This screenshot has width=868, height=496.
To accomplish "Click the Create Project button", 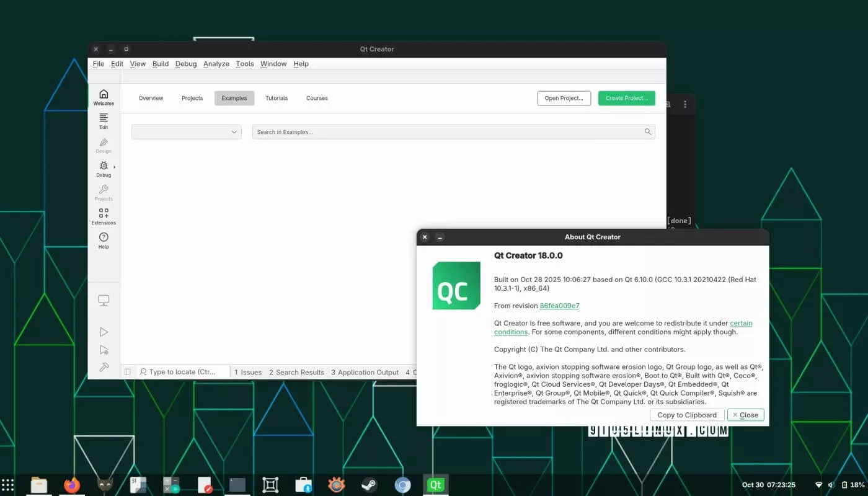I will (x=626, y=98).
